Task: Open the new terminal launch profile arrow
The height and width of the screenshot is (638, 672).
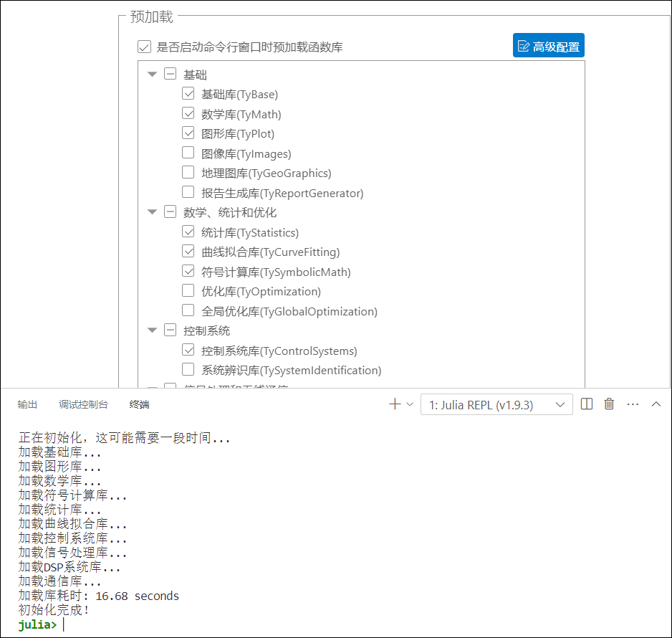Action: coord(410,404)
